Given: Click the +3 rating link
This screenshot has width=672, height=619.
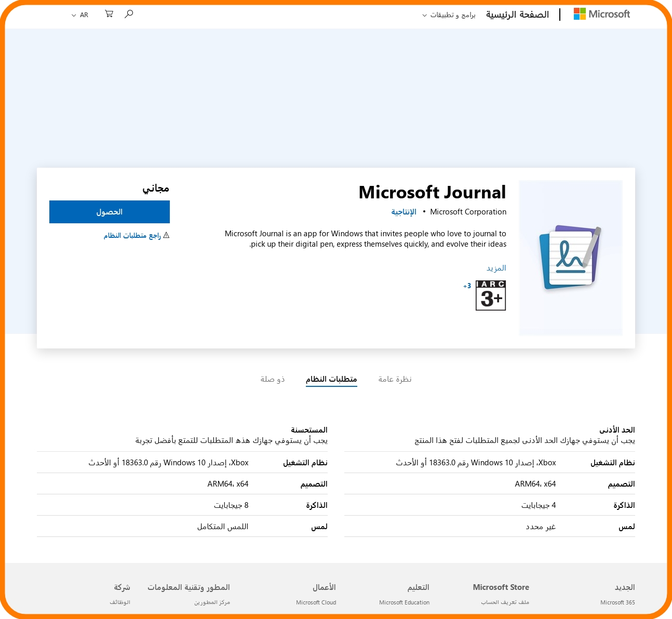Looking at the screenshot, I should (x=467, y=286).
